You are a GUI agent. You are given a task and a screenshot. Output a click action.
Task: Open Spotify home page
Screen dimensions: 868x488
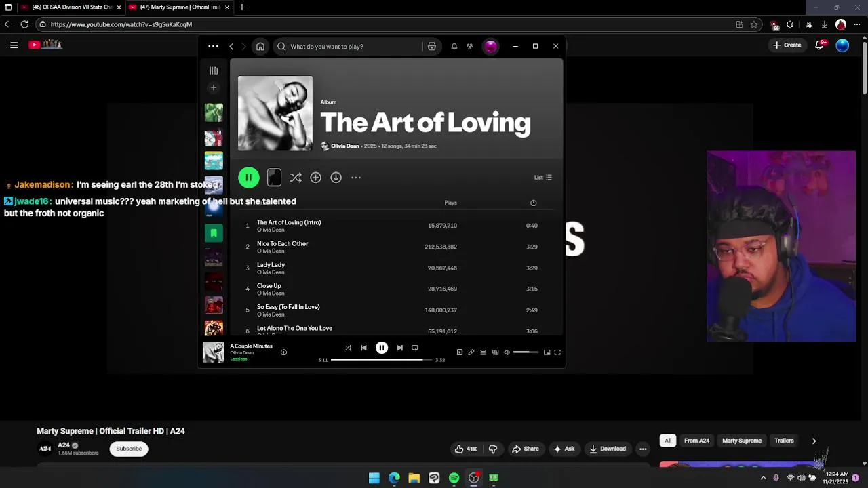(x=260, y=47)
